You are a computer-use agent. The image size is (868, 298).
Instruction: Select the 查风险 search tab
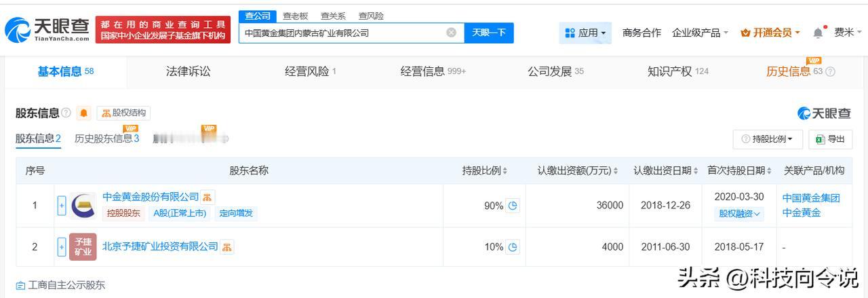click(x=371, y=16)
